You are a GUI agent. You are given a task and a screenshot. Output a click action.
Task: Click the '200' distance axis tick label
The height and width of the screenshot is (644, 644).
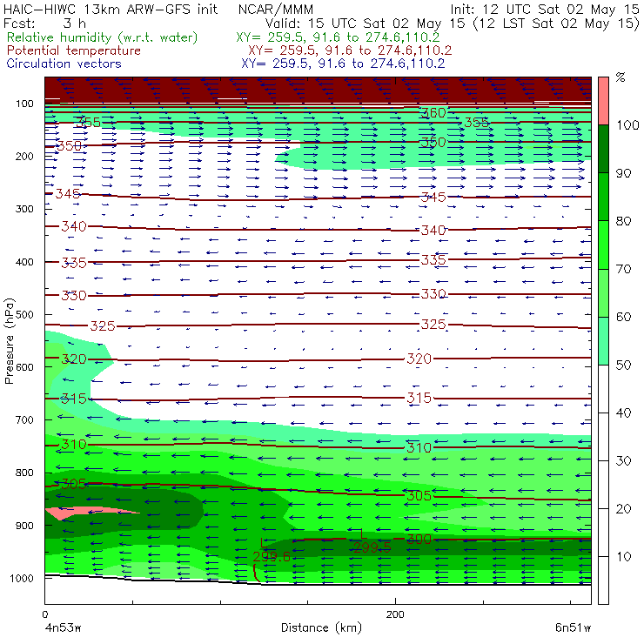click(x=395, y=614)
